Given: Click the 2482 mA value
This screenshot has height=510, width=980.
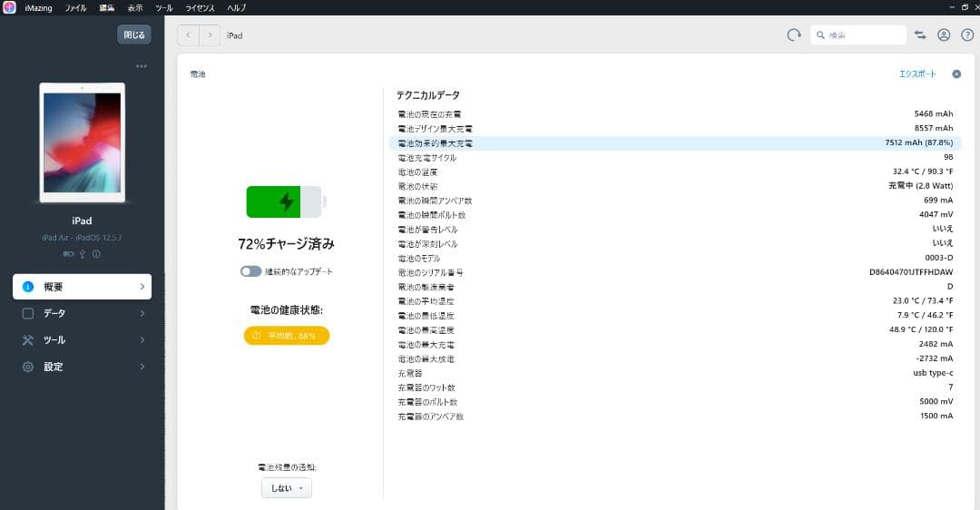Looking at the screenshot, I should click(x=936, y=344).
